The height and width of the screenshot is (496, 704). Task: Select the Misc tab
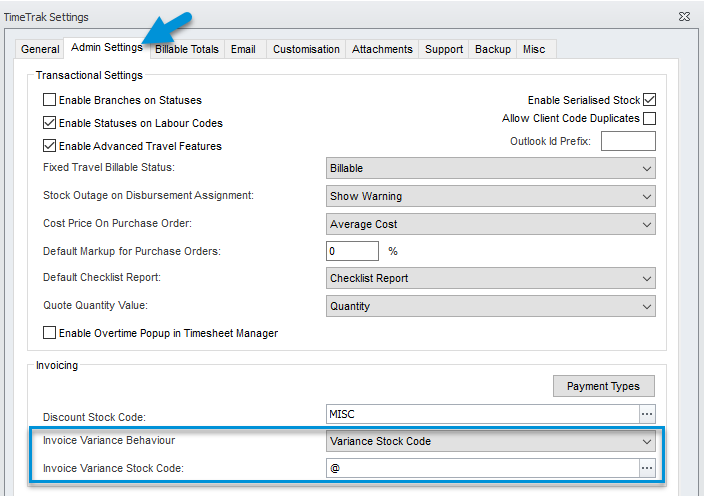click(534, 49)
